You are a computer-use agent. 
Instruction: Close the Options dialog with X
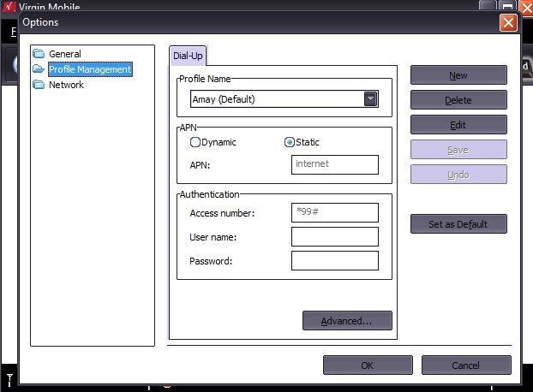(x=508, y=22)
